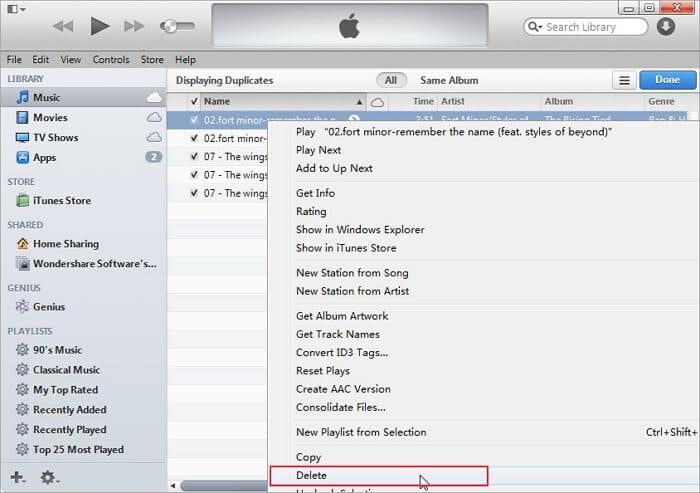This screenshot has height=493, width=700.
Task: Open the Classical Music playlist
Action: 83,370
